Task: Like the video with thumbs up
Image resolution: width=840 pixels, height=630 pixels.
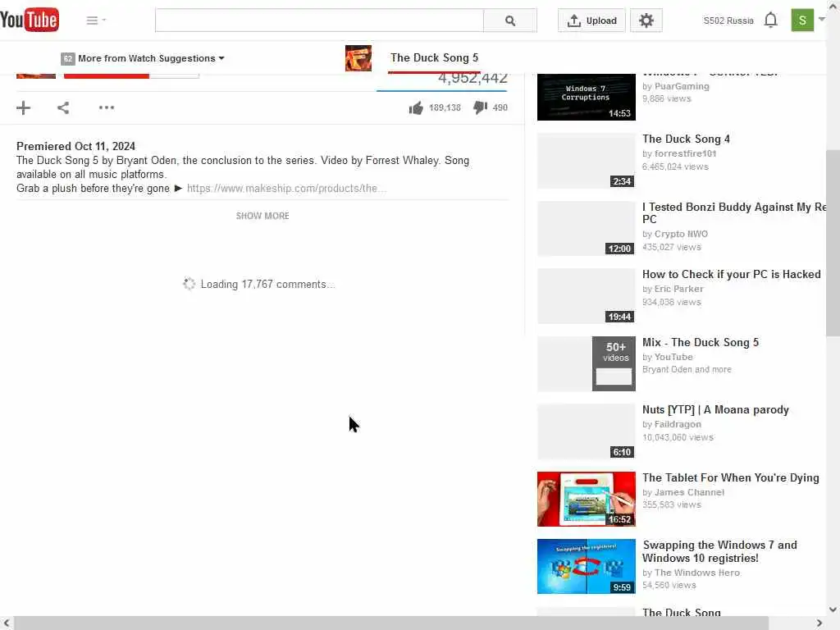Action: click(416, 107)
